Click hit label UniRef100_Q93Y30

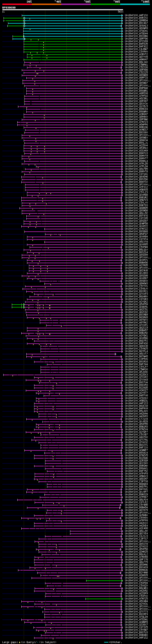(x=137, y=104)
